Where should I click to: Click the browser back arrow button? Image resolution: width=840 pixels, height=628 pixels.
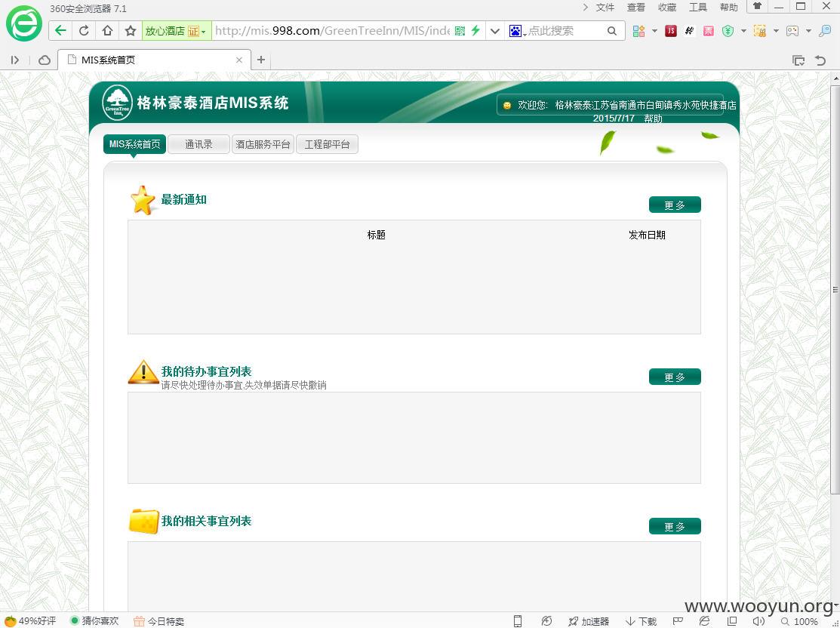pyautogui.click(x=60, y=30)
